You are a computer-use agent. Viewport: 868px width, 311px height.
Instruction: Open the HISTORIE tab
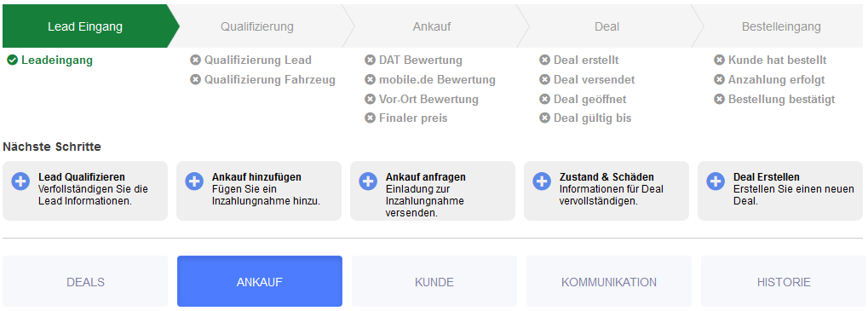coord(784,282)
